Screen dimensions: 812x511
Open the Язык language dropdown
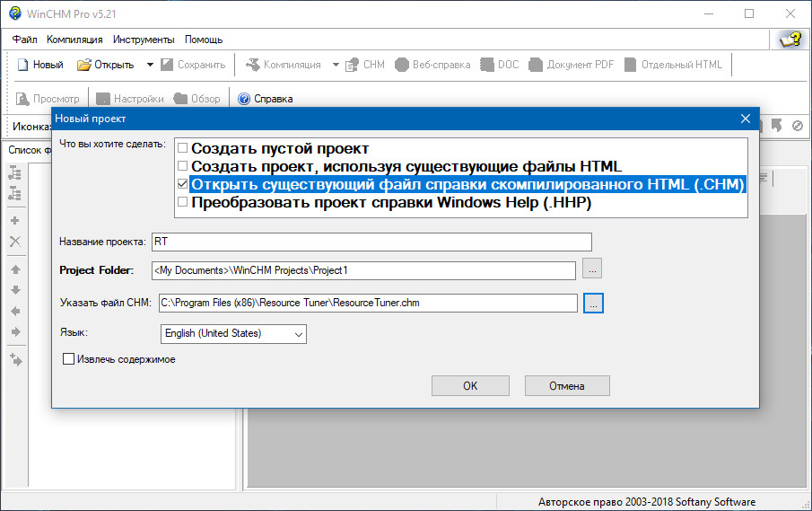(x=233, y=334)
